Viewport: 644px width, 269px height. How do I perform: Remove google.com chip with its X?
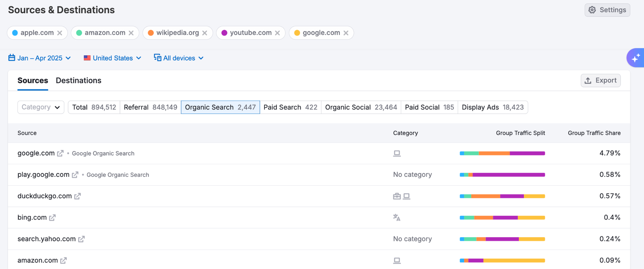tap(346, 33)
